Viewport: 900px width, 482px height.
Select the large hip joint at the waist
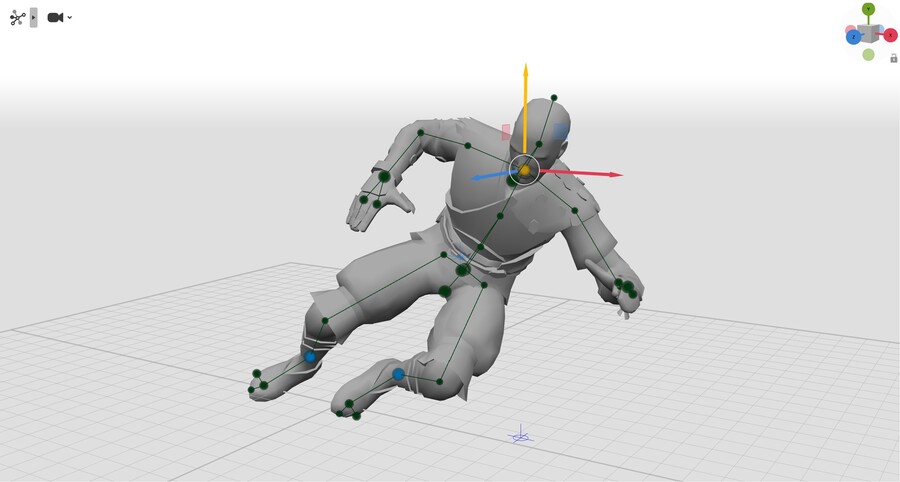463,269
